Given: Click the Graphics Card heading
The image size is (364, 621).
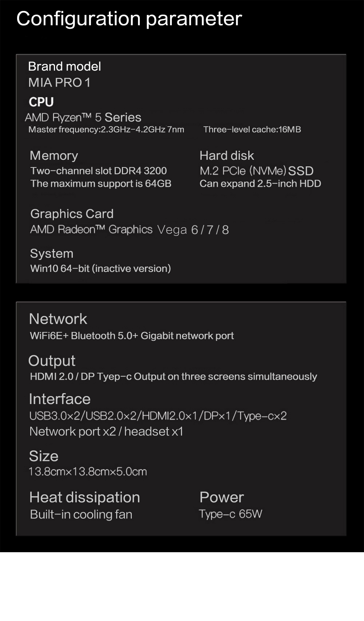Looking at the screenshot, I should pyautogui.click(x=72, y=214).
